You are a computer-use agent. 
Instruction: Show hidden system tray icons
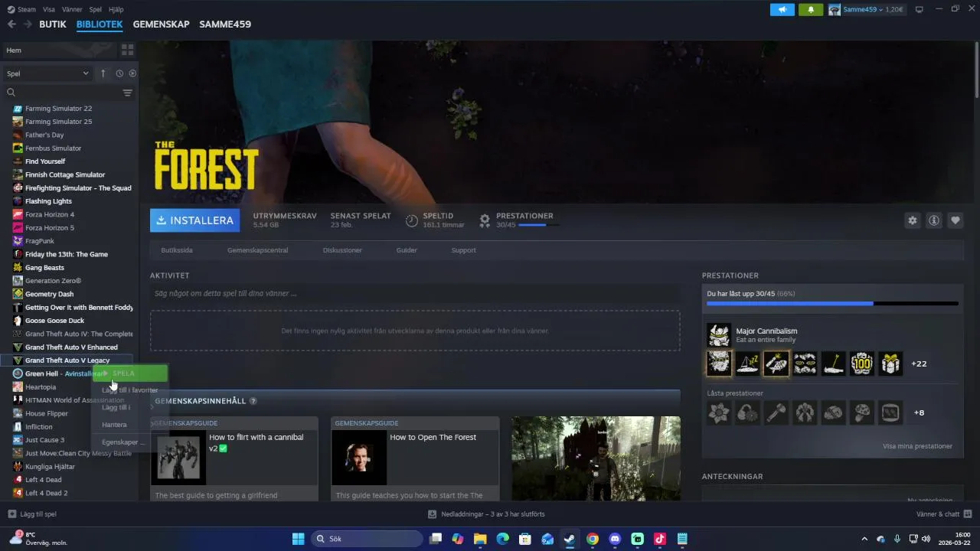coord(864,539)
